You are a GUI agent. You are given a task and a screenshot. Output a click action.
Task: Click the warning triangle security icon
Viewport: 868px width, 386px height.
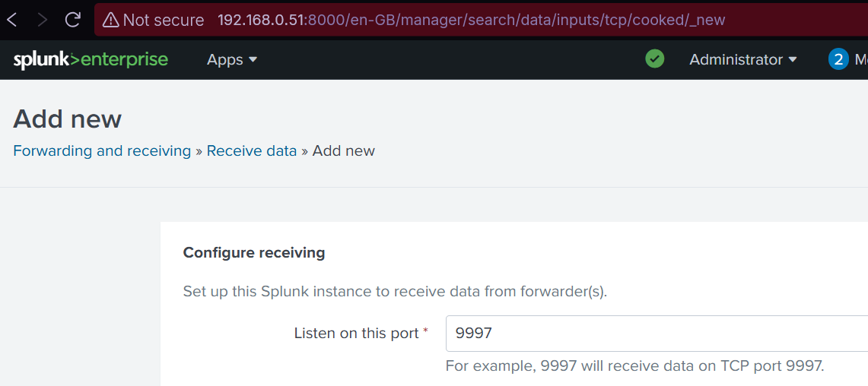click(x=111, y=20)
